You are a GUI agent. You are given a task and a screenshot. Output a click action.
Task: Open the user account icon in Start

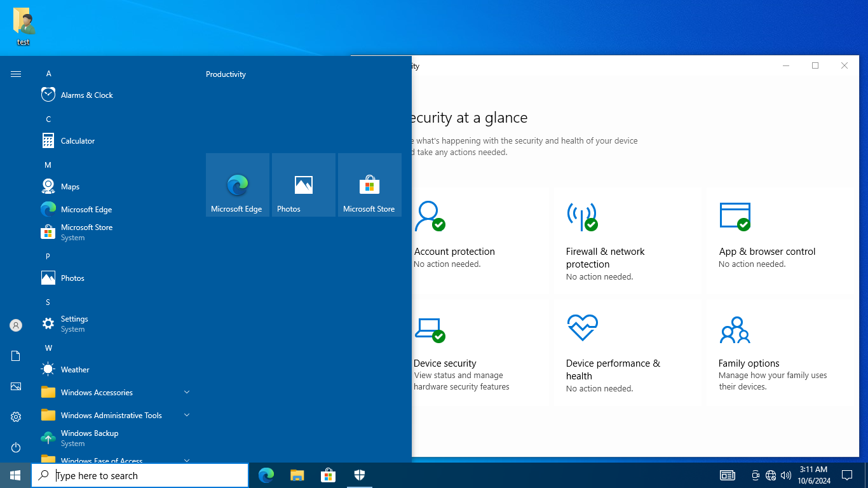(16, 325)
